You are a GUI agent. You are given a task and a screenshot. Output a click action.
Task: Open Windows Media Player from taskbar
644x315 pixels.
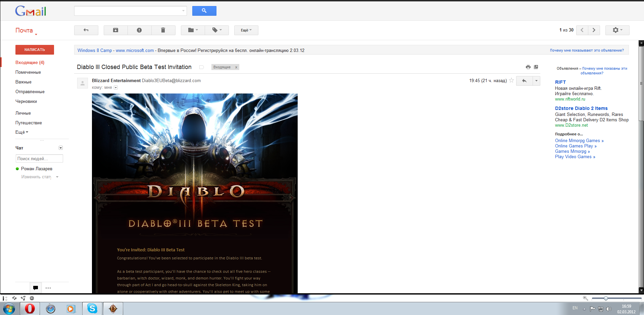tap(71, 308)
